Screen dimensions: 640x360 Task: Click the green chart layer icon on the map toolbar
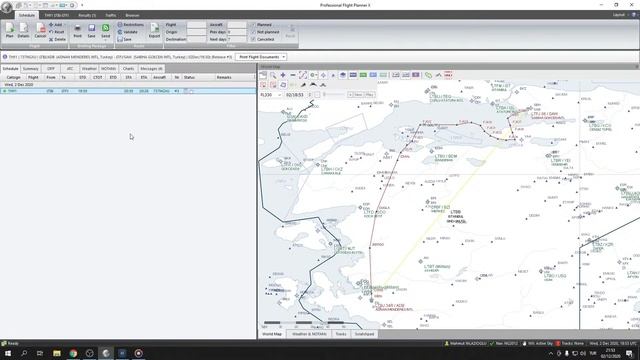point(363,75)
